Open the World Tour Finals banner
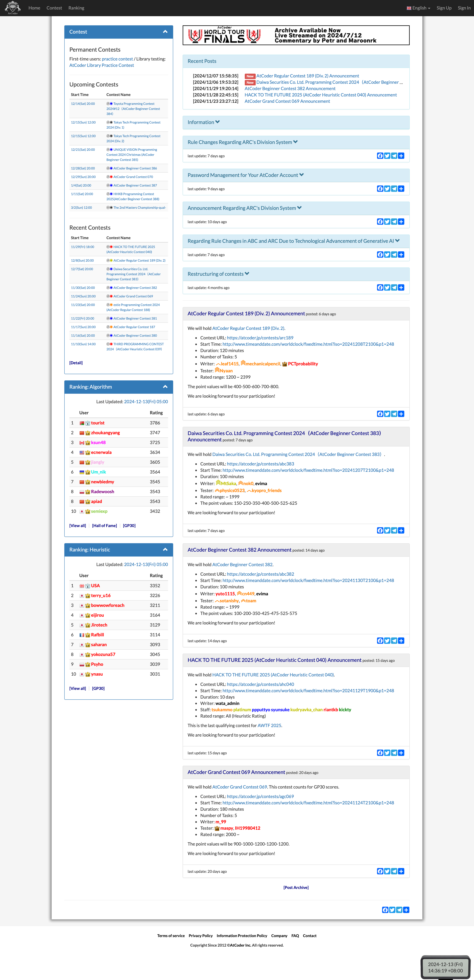The image size is (474, 980). pyautogui.click(x=296, y=35)
